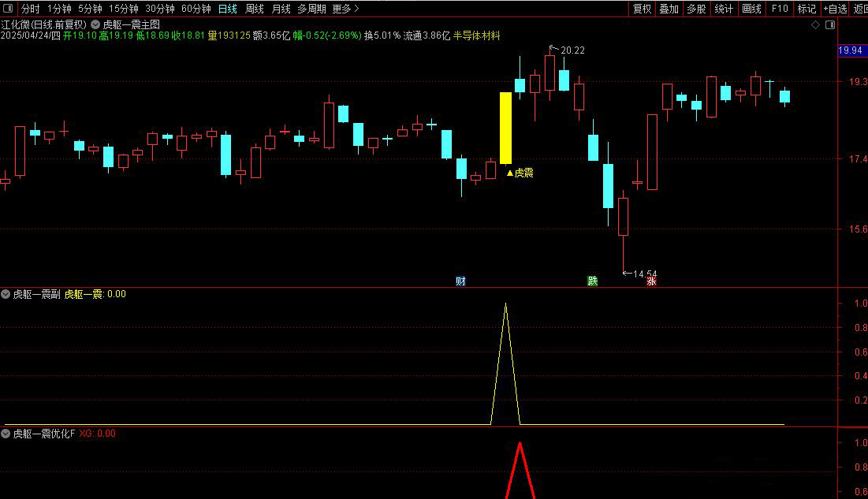Screen dimensions: 868x499
Task: Click the XG: 0.00 value label
Action: 98,434
